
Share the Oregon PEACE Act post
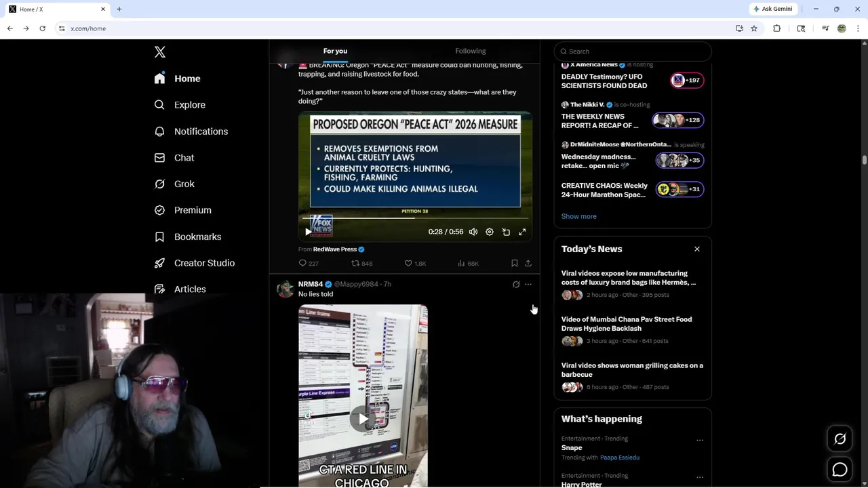click(x=528, y=263)
